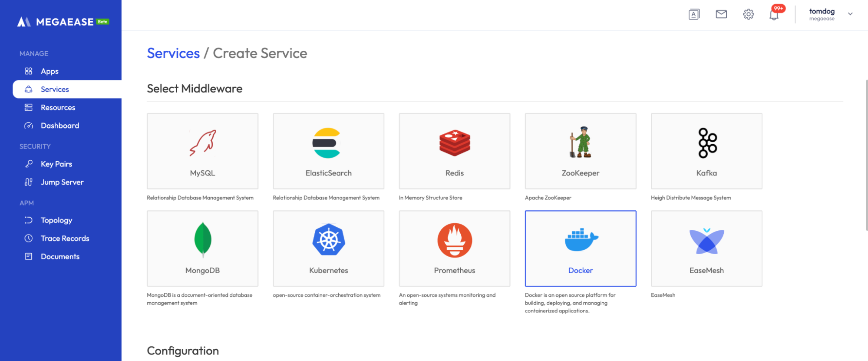Open the settings gear icon
This screenshot has height=361, width=868.
[749, 14]
